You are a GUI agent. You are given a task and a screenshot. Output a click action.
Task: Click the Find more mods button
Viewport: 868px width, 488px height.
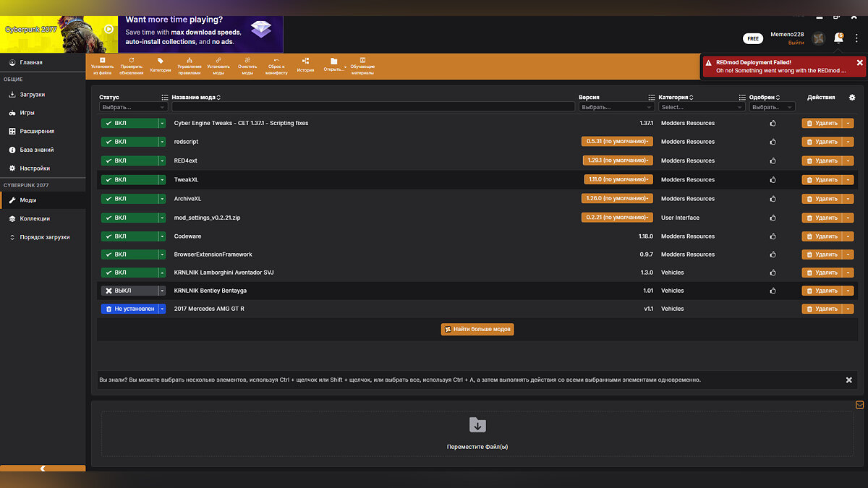477,329
